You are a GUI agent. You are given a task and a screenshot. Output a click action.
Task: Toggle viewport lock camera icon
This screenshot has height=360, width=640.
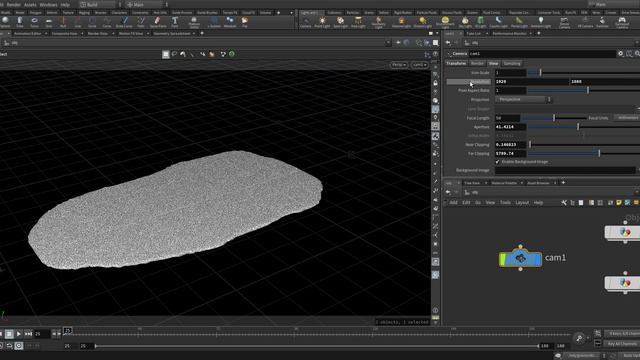click(x=436, y=83)
